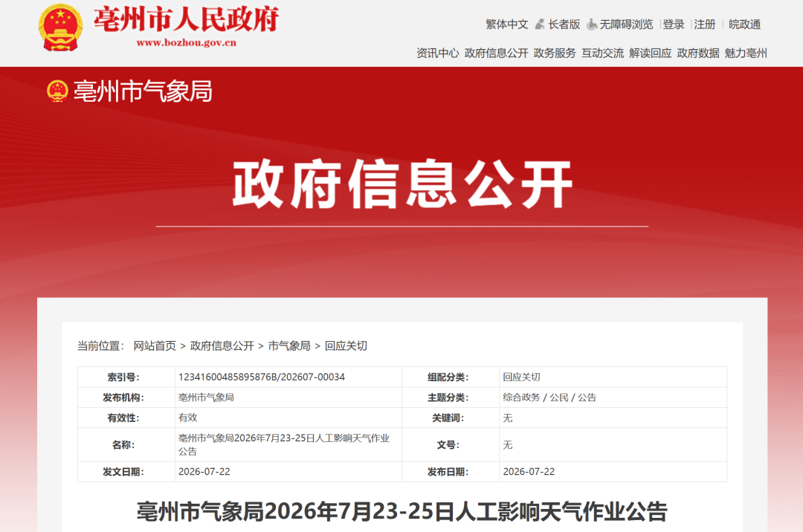The height and width of the screenshot is (532, 803).
Task: Go to 市气象局 in the breadcrumb
Action: click(288, 346)
